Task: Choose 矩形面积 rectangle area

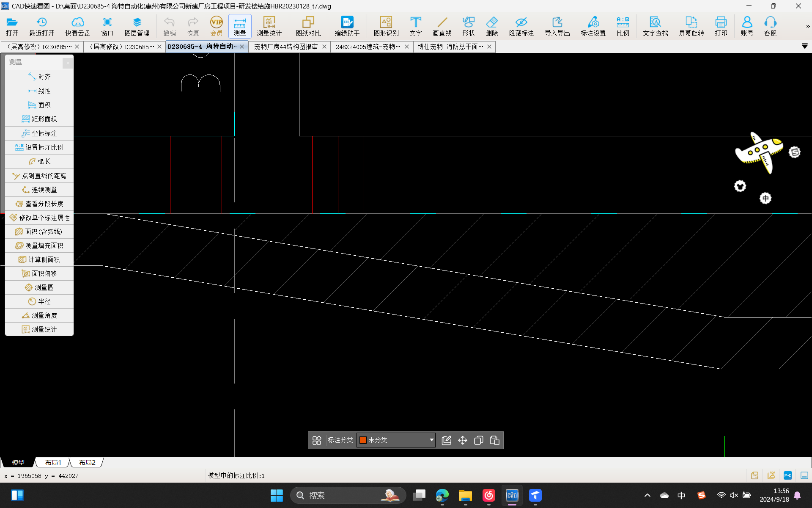Action: (39, 119)
